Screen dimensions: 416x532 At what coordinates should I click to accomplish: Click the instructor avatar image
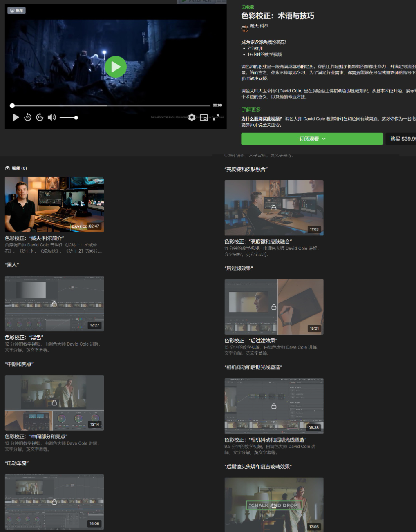tap(245, 28)
